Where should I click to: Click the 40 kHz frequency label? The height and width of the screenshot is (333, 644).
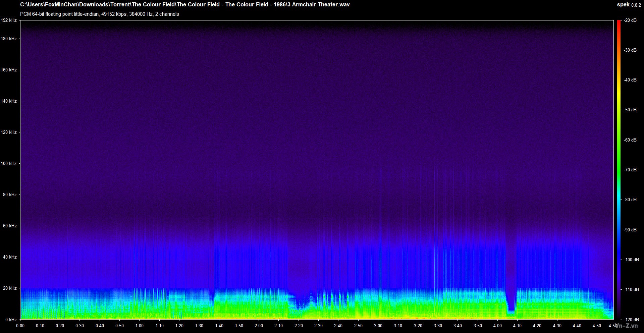[10, 257]
